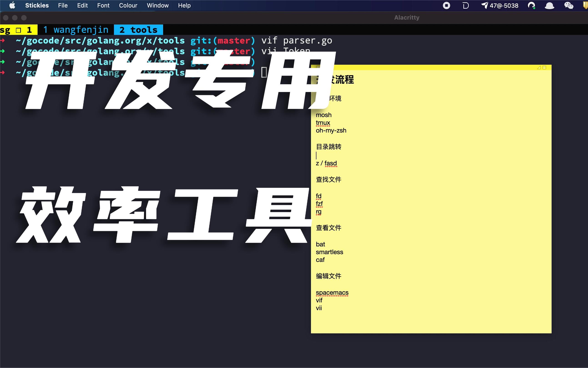Switch to tmux window 1 wangfenjin
The height and width of the screenshot is (368, 588).
pyautogui.click(x=76, y=30)
